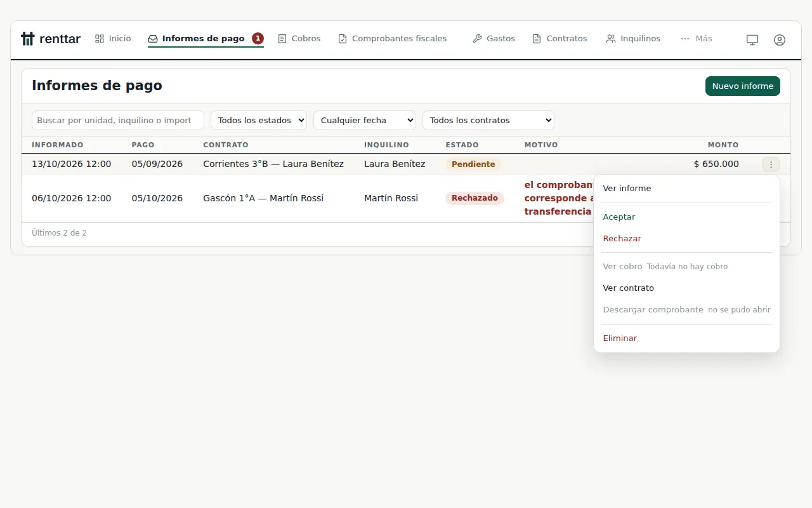Open the Inicio dashboard icon
This screenshot has height=508, width=812.
tap(100, 39)
